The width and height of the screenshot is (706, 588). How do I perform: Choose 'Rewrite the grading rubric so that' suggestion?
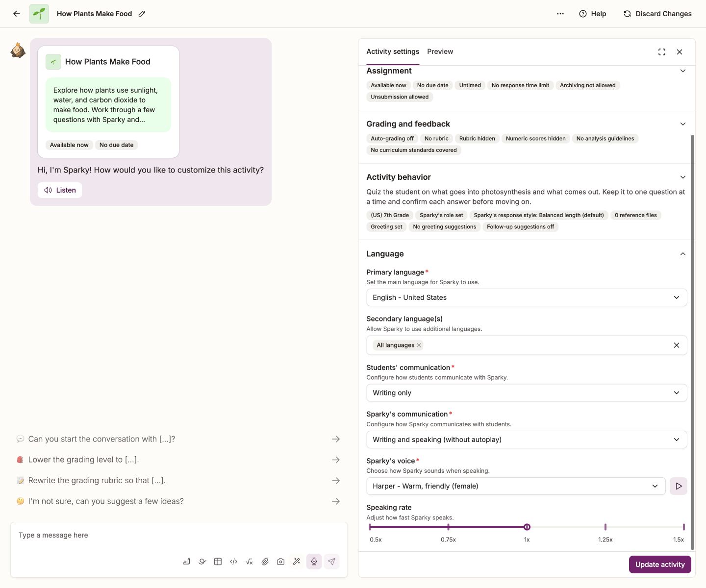(x=178, y=481)
